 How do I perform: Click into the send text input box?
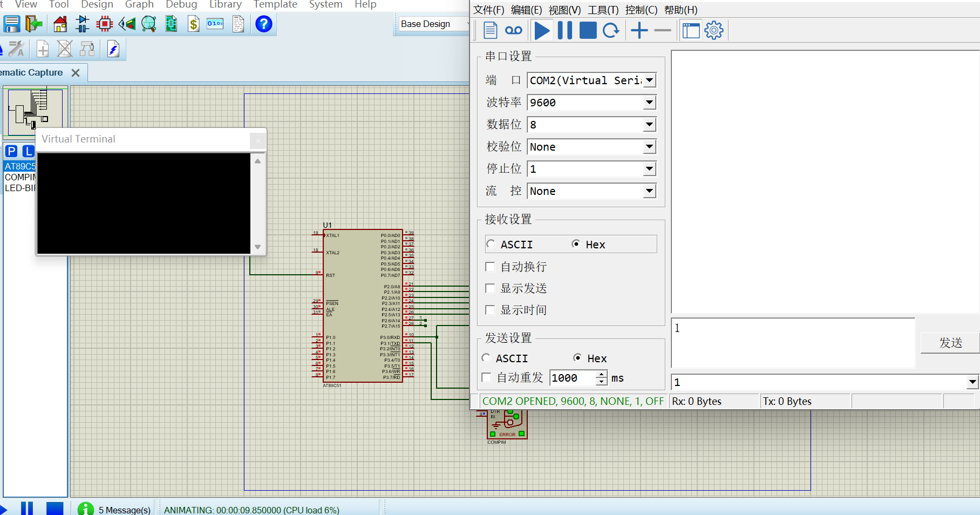coord(793,343)
